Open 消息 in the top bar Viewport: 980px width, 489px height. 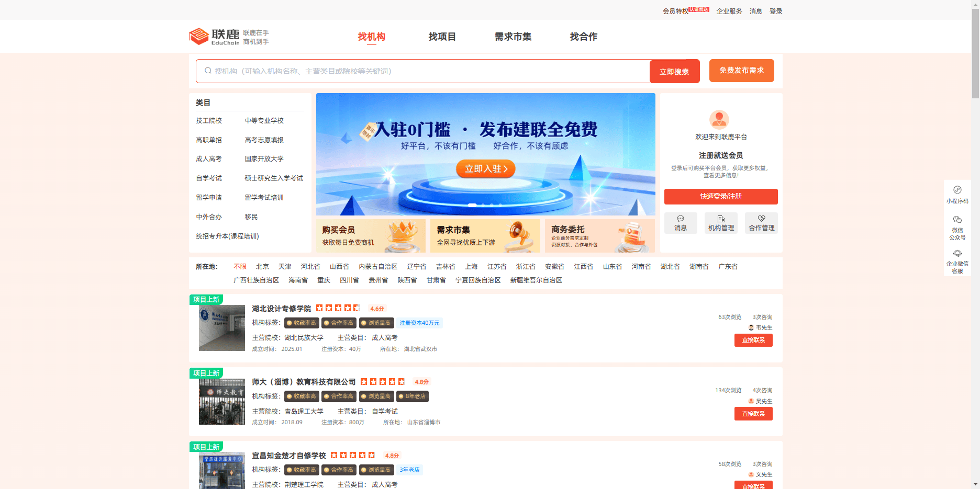tap(756, 11)
